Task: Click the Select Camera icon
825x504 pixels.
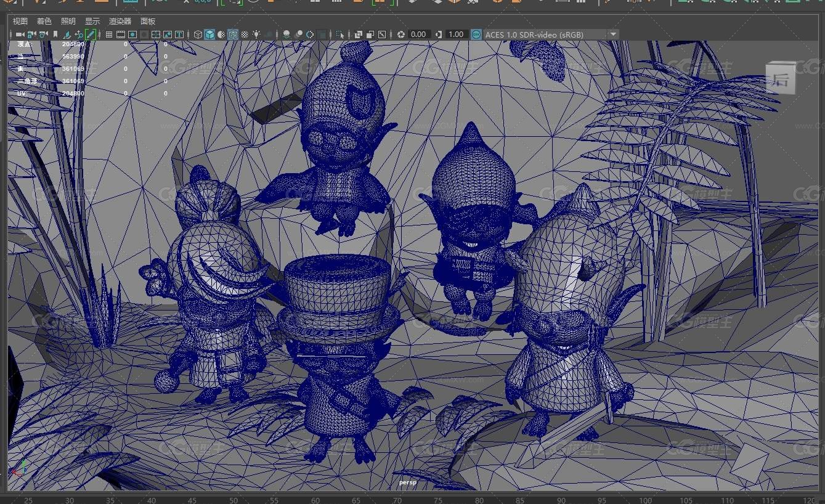Action: tap(20, 35)
